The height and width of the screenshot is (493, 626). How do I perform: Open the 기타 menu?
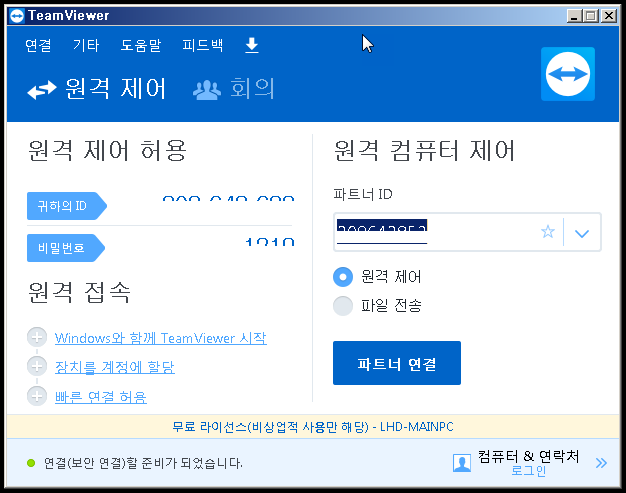[x=86, y=45]
